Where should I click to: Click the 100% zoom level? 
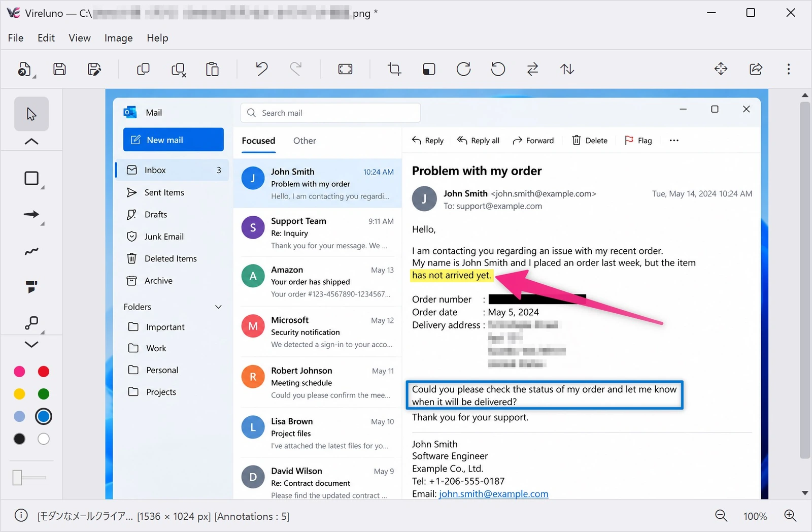[x=755, y=516]
